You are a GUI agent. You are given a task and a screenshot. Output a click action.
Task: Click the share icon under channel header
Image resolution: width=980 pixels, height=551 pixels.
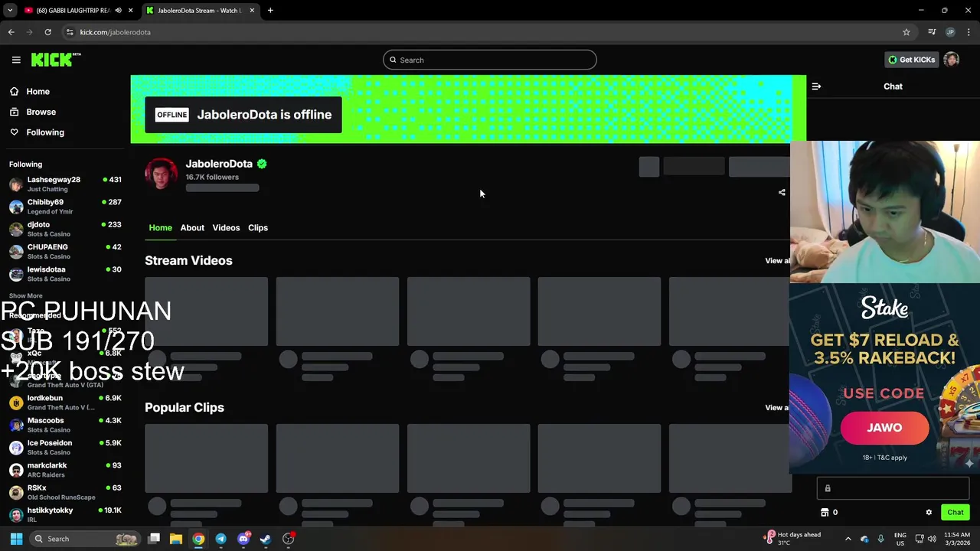click(x=782, y=193)
